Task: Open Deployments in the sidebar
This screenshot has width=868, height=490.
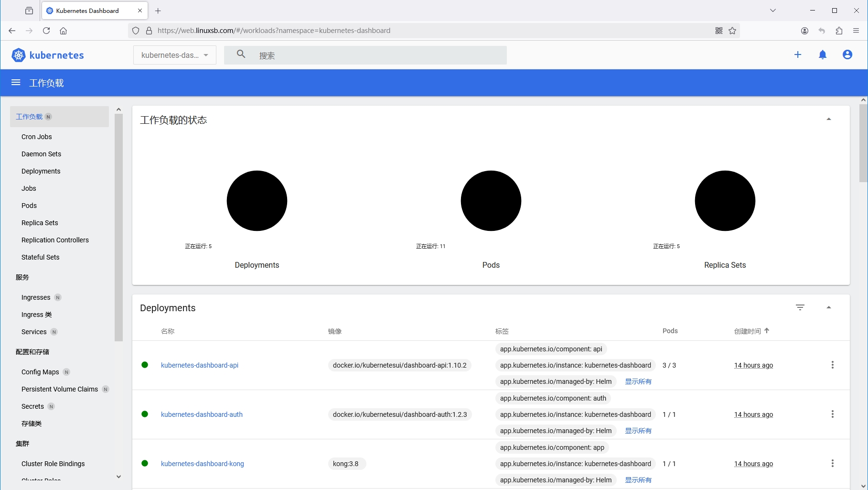Action: [x=41, y=171]
